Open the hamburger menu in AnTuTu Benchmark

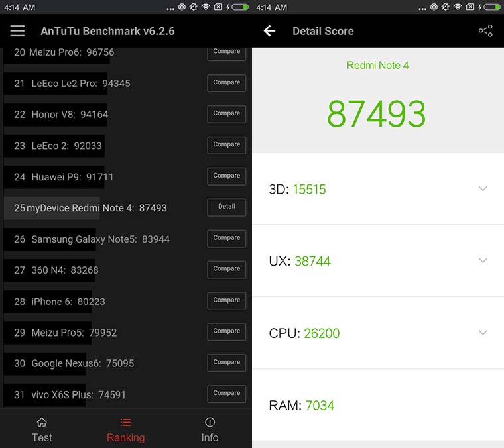pos(17,31)
